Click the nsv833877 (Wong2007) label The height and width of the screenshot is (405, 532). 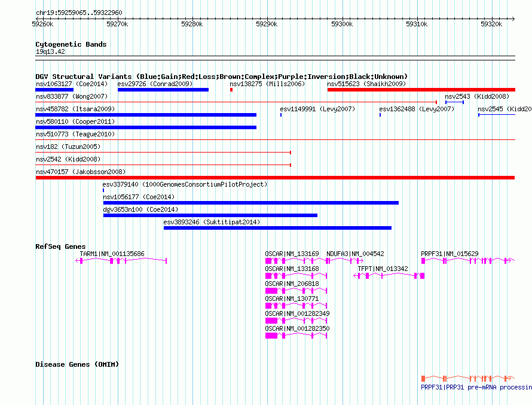72,96
